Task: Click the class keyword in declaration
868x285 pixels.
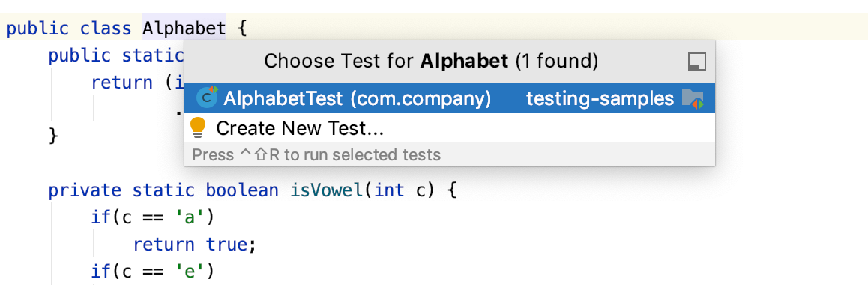Action: 106,28
